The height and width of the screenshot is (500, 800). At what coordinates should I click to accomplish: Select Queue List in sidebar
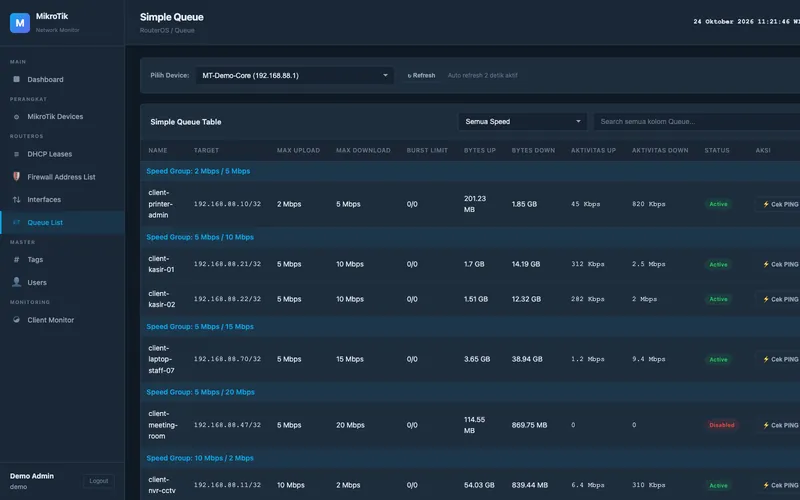coord(62,222)
